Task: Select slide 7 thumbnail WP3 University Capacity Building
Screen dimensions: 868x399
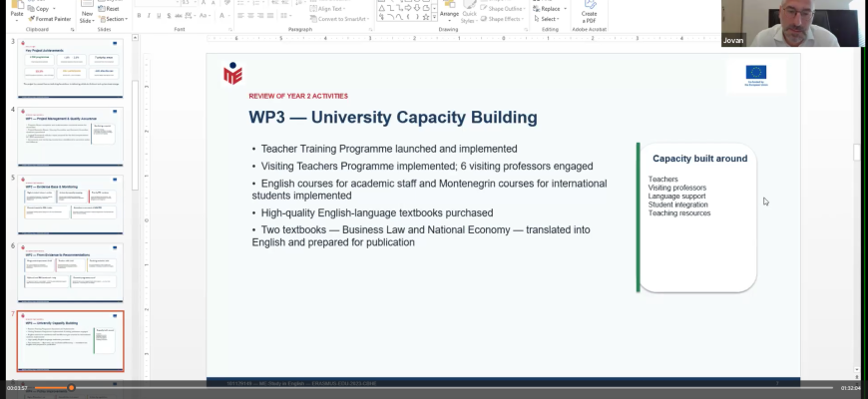Action: click(70, 341)
